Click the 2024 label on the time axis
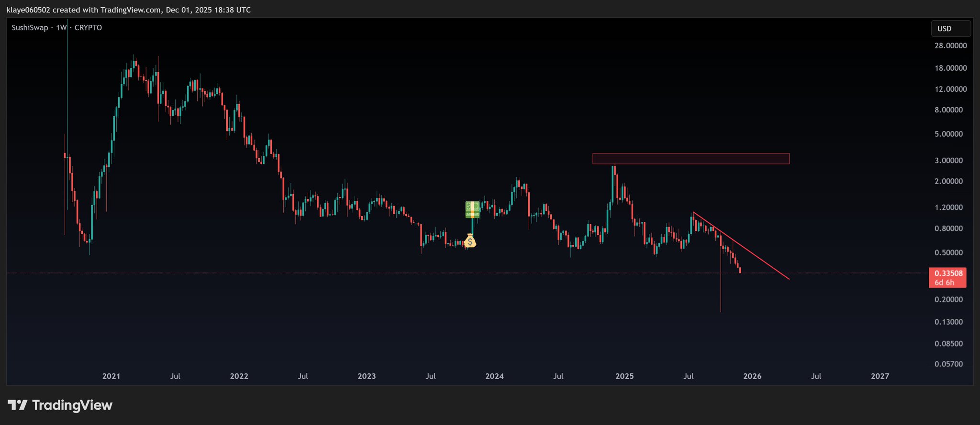980x425 pixels. coord(494,376)
